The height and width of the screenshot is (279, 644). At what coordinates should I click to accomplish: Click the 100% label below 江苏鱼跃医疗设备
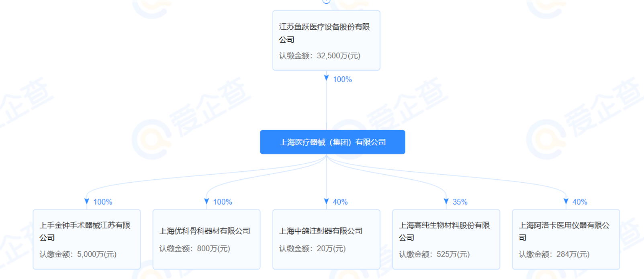coord(342,79)
